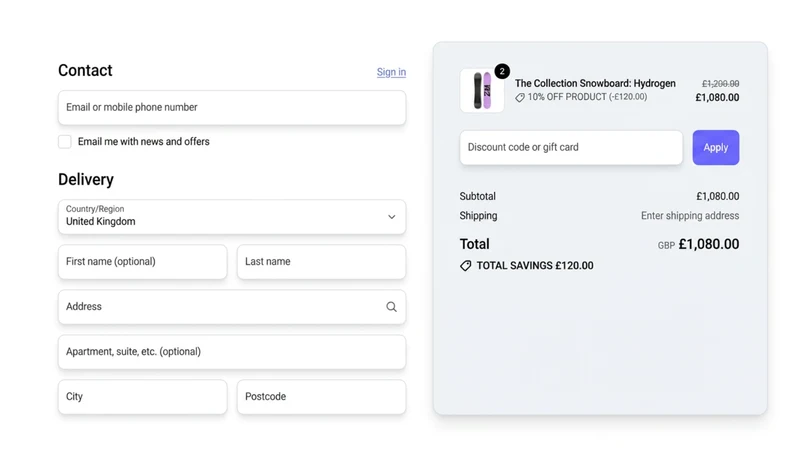This screenshot has width=800, height=450.
Task: Click the Email me with news and offers label
Action: (143, 141)
